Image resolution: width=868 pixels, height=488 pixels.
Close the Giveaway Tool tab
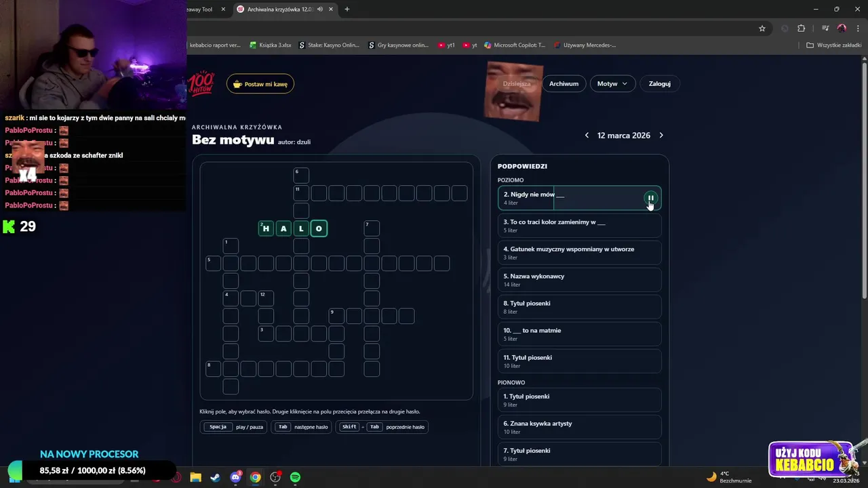click(x=223, y=9)
